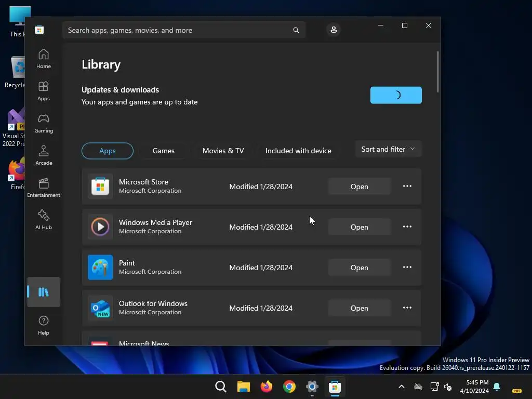Click 'Modified 1/28/2024' in the Paint row

261,268
